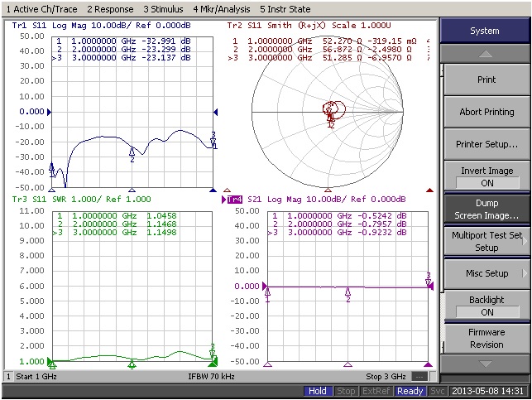Click Smith chart marker cluster near center
Image resolution: width=532 pixels, height=400 pixels.
pos(332,113)
